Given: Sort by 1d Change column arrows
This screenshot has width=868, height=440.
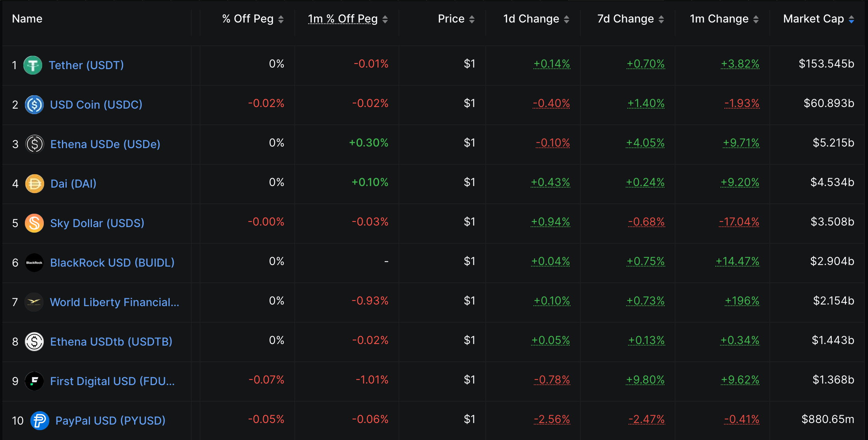Looking at the screenshot, I should [567, 19].
